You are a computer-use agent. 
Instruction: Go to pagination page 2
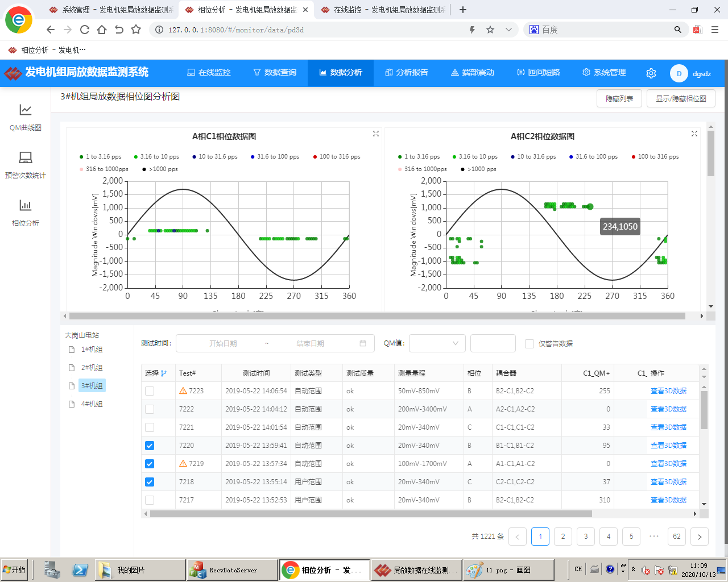click(563, 537)
